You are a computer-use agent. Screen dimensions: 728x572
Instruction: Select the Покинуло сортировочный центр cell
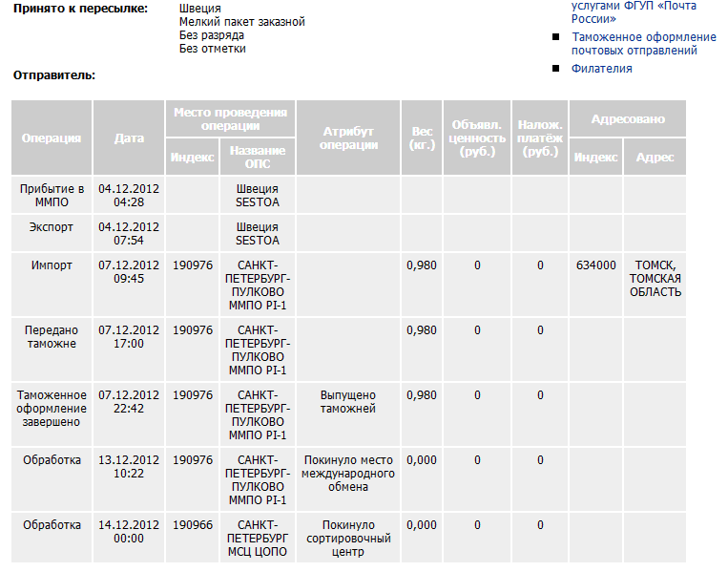click(348, 538)
